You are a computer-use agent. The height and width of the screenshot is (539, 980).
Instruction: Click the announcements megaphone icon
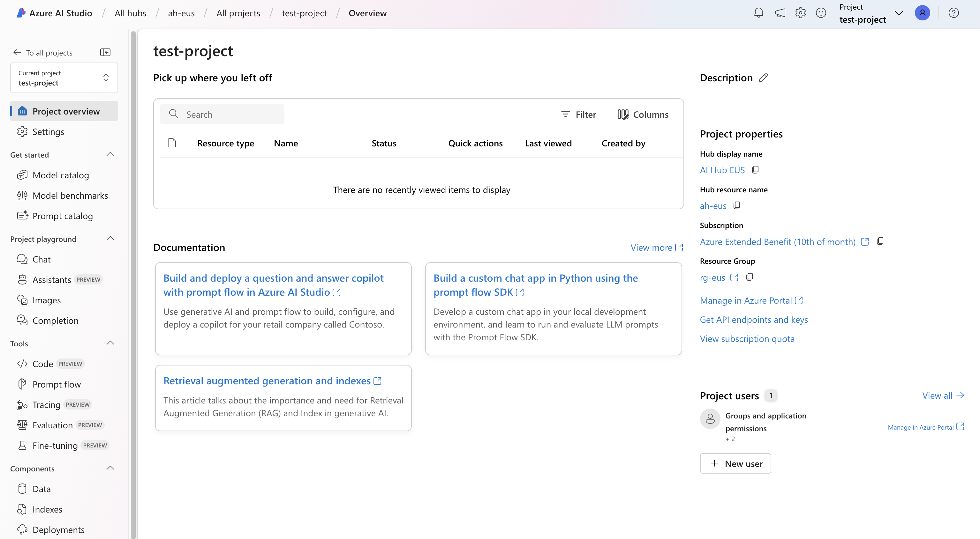pyautogui.click(x=780, y=13)
